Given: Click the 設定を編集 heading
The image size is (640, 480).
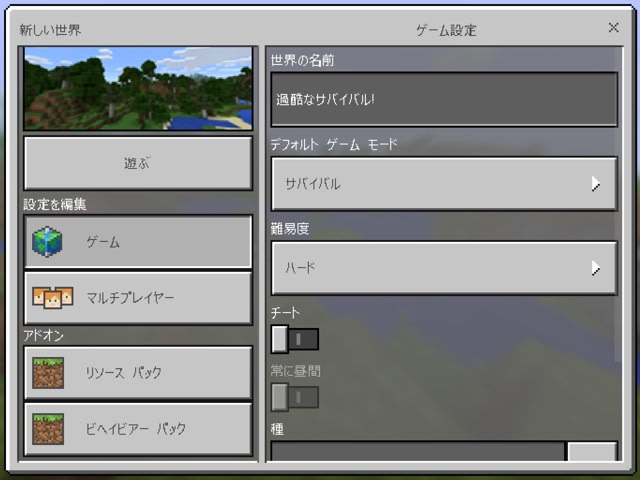Looking at the screenshot, I should click(x=55, y=204).
